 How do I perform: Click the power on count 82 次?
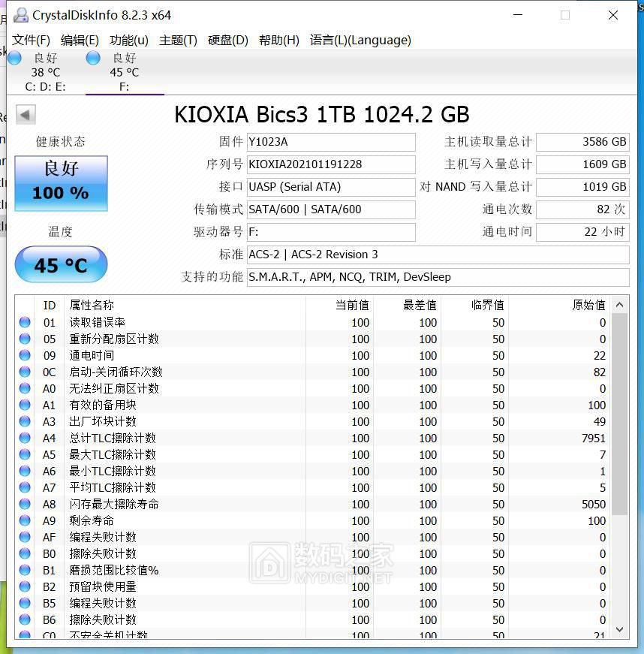[x=582, y=209]
